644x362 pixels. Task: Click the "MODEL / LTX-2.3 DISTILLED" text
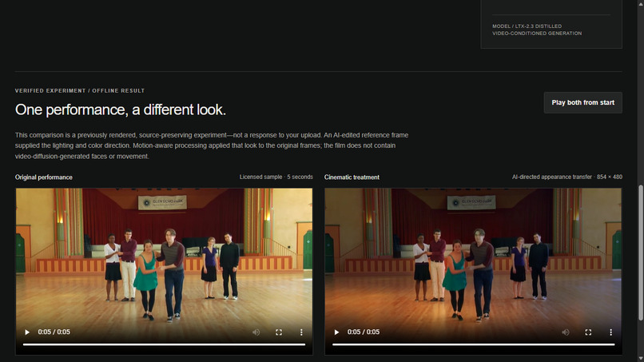(x=527, y=26)
